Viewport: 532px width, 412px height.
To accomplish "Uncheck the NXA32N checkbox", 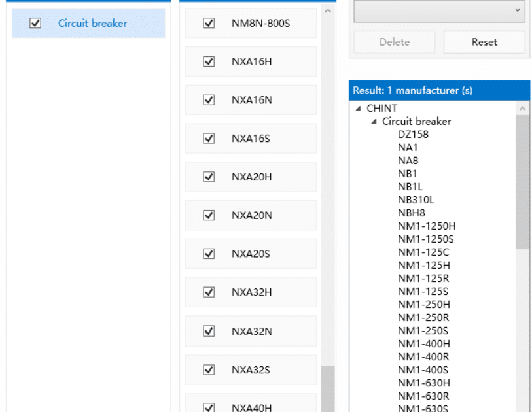I will click(209, 331).
